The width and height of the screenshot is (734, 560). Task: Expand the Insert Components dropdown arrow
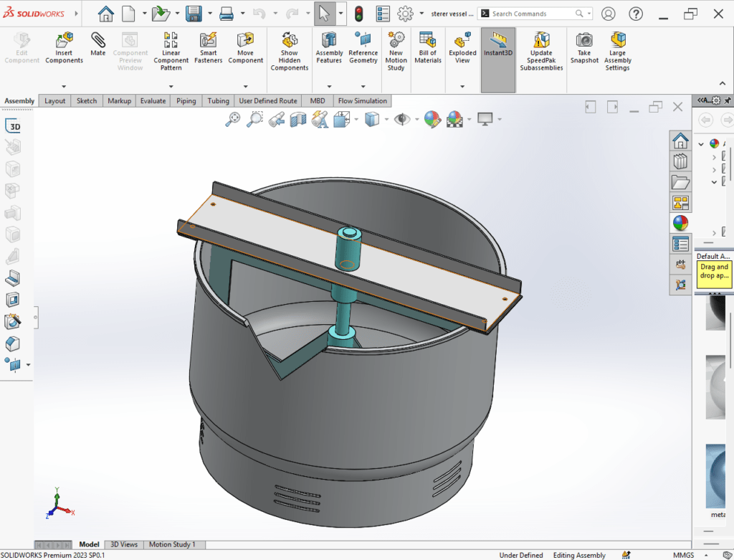(65, 87)
